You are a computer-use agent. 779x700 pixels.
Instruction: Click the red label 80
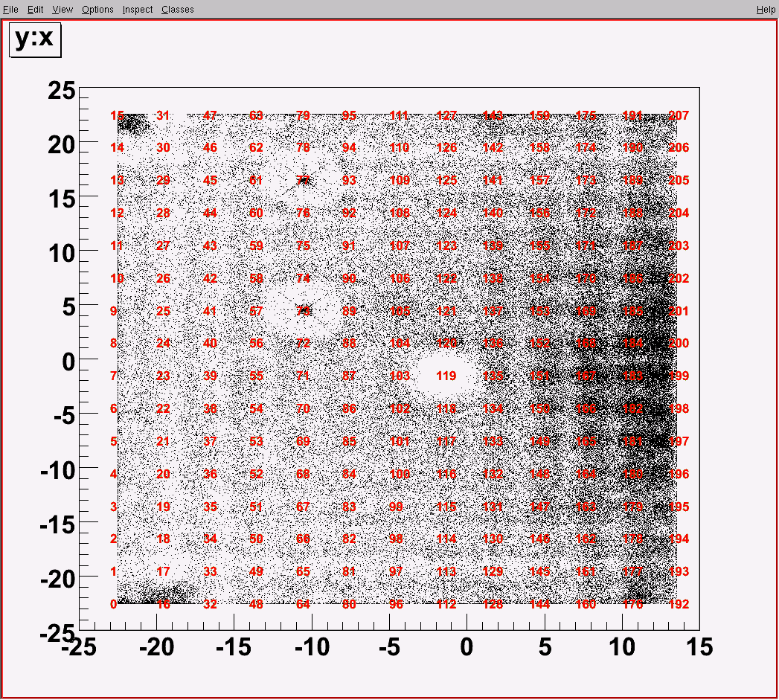[349, 605]
